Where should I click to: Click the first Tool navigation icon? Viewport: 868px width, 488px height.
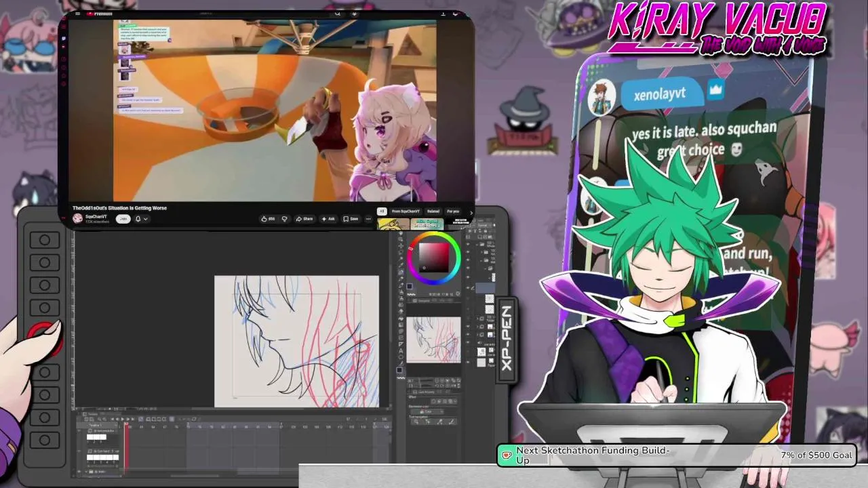tap(415, 422)
